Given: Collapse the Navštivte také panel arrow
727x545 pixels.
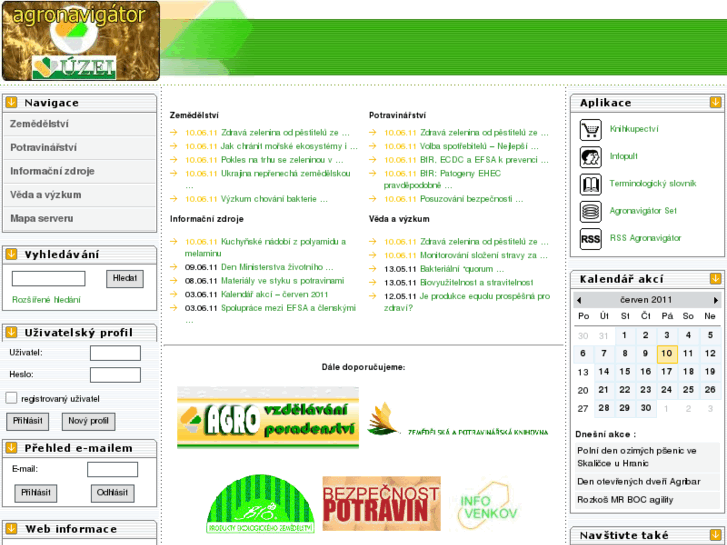Looking at the screenshot, I should point(715,535).
